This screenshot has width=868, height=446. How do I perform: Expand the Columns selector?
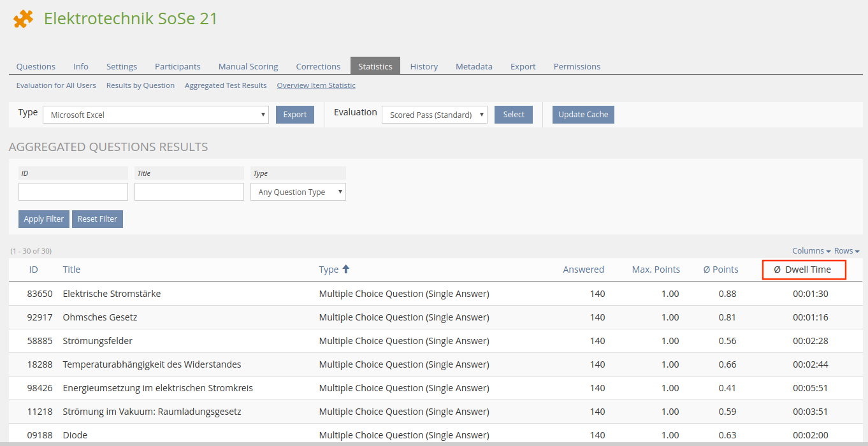[811, 251]
